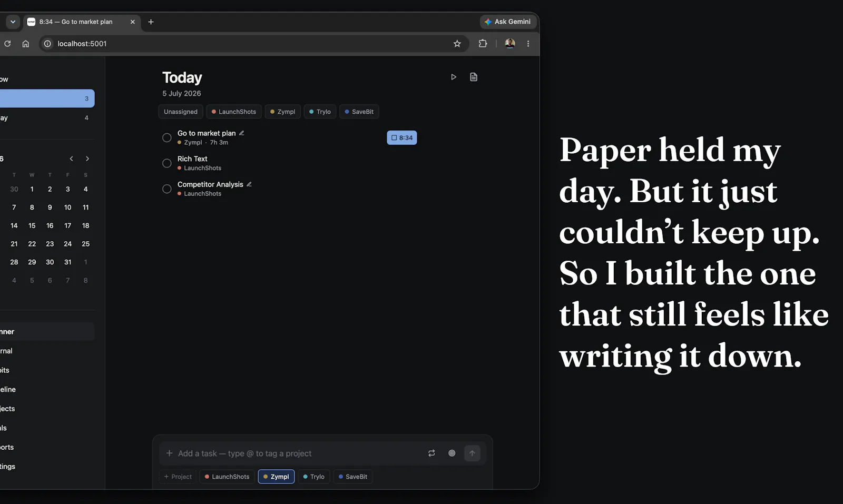The height and width of the screenshot is (504, 843).
Task: Edit the Go to market plan pencil icon
Action: coord(242,133)
